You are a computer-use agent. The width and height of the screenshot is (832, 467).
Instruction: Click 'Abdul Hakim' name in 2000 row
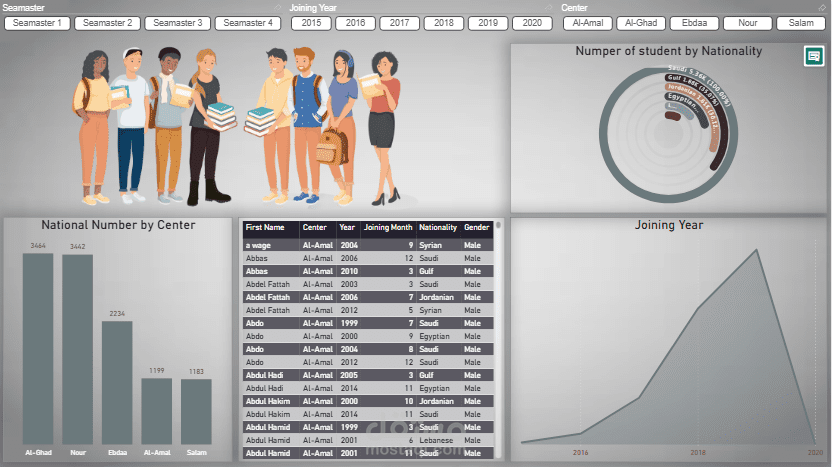tap(268, 401)
